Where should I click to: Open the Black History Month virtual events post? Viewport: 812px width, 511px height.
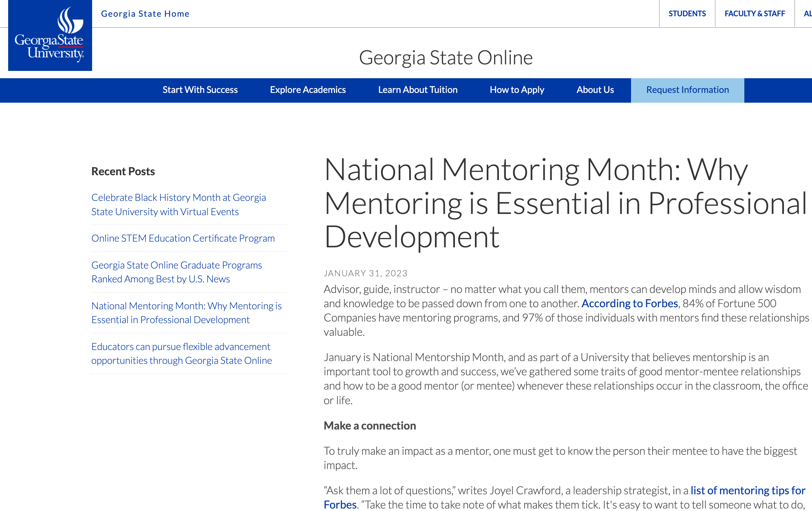point(179,204)
